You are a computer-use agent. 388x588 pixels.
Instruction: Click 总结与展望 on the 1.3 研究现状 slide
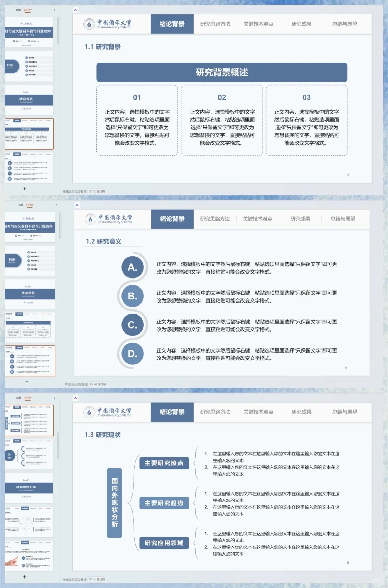point(345,412)
